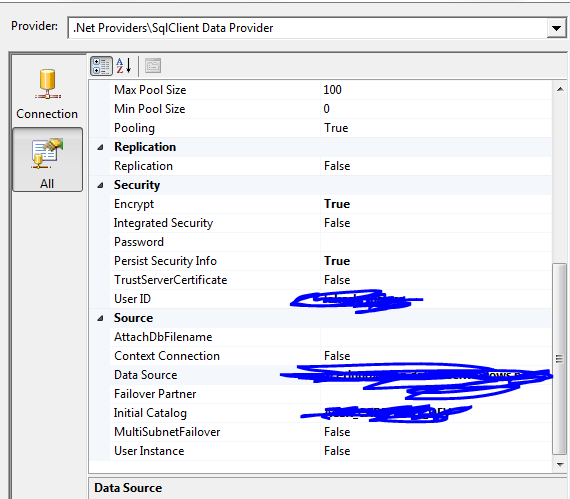Screen dimensions: 570x499
Task: Collapse the Replication category
Action: coord(100,147)
